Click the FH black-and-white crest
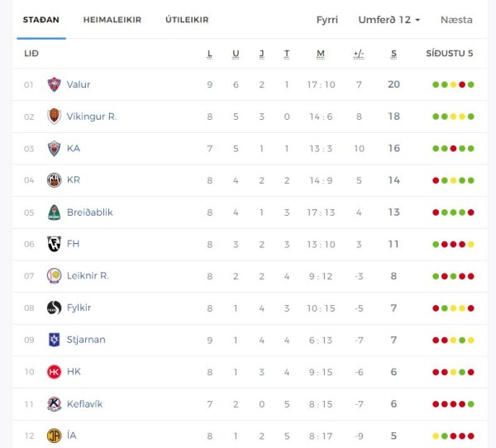The image size is (496, 448). [x=54, y=244]
